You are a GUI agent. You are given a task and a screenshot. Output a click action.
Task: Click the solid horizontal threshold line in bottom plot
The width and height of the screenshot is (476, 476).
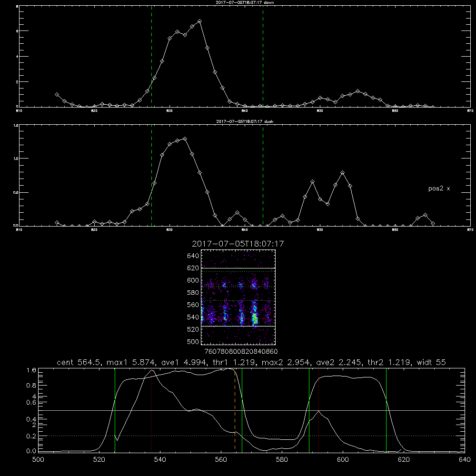point(251,410)
